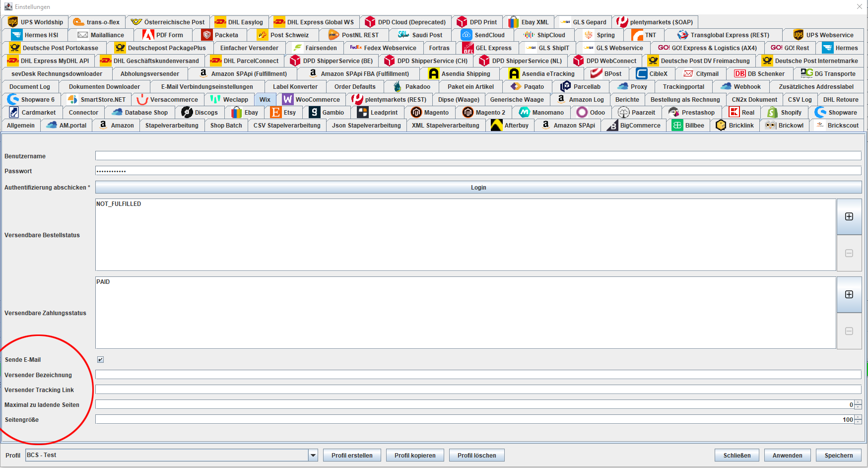Add entry to Versendbare Bestellstatus list

[x=849, y=216]
